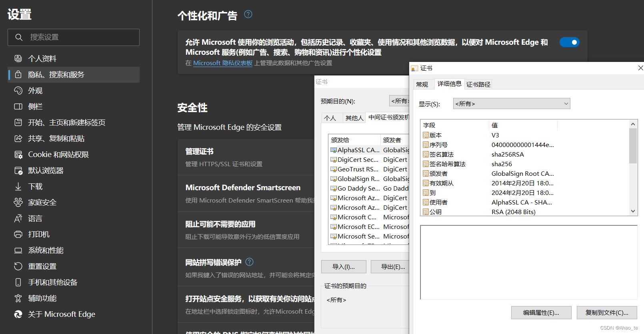This screenshot has width=644, height=334.
Task: Click the Edge logo beside 关于 Microsoft Edge
Action: coord(18,314)
